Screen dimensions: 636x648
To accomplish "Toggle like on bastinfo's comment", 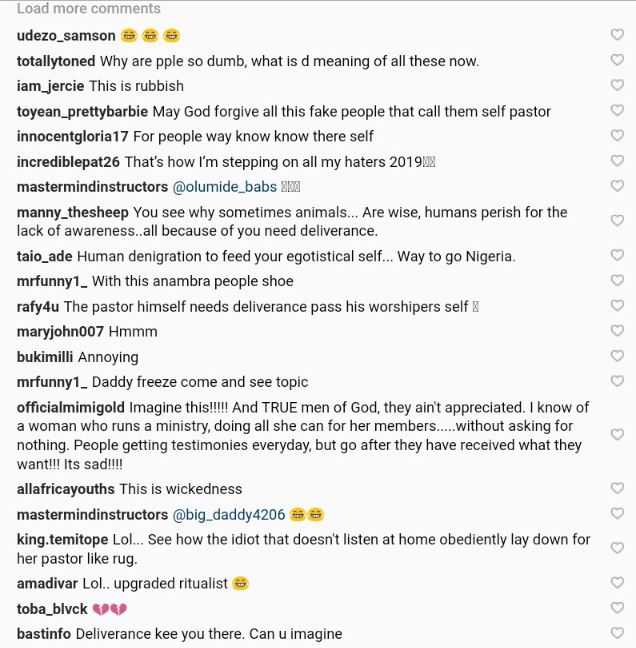I will [x=617, y=633].
